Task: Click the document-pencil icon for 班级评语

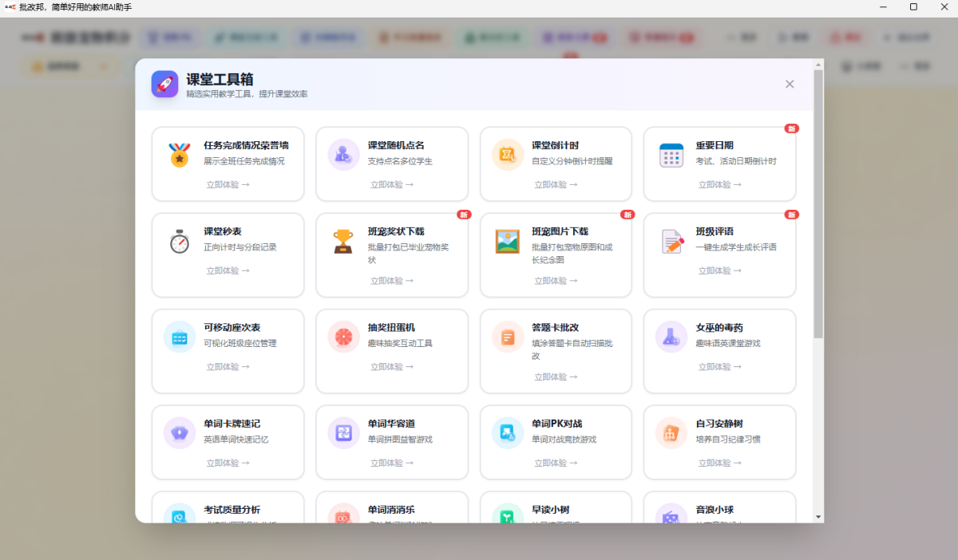Action: (671, 241)
